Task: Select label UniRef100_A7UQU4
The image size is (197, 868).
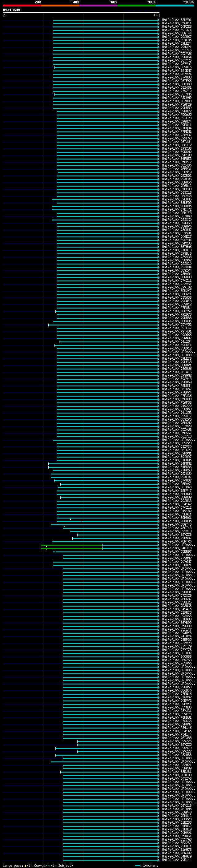Action: (x=177, y=128)
